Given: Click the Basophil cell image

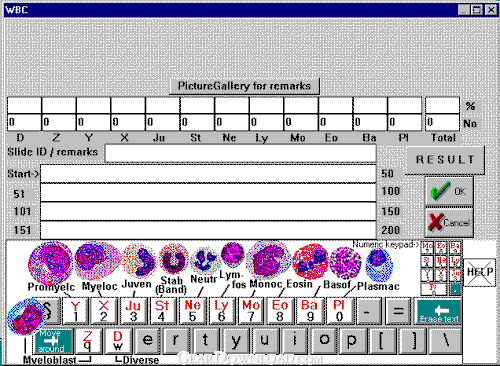Looking at the screenshot, I should pos(345,263).
